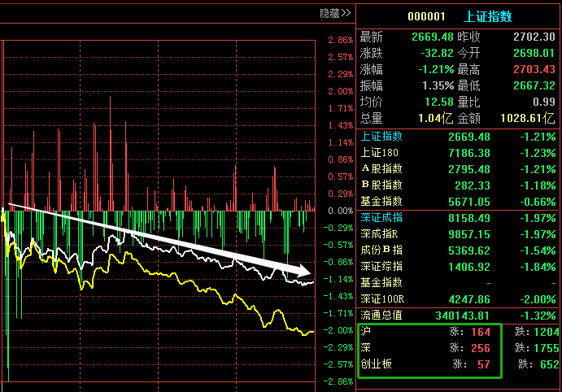Click the 振幅 value 1.35%
Viewport: 562px width, 392px height.
[438, 85]
